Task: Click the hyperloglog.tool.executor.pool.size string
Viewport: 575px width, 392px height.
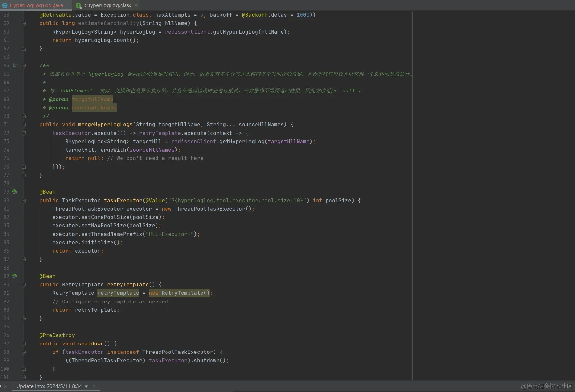Action: [x=237, y=200]
